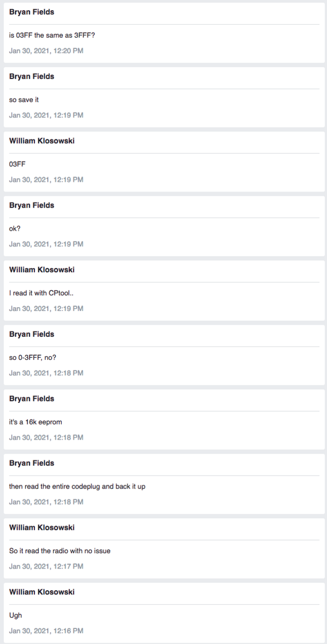The image size is (327, 644).
Task: Click the 12:17 PM timestamp
Action: 46,566
